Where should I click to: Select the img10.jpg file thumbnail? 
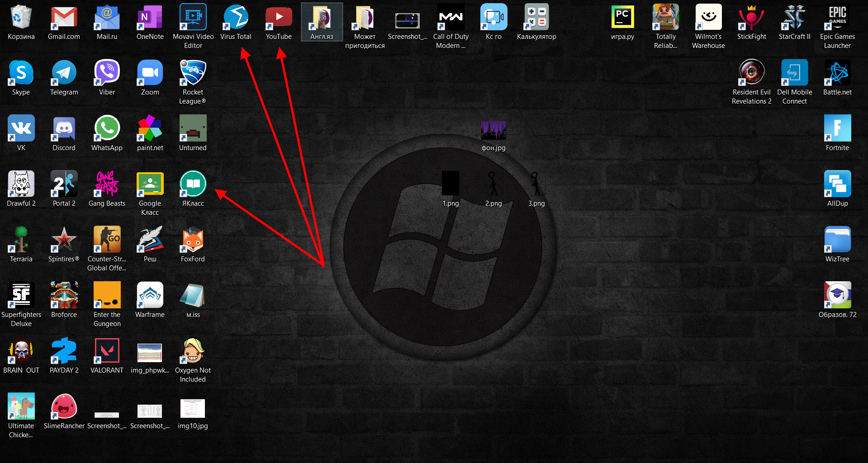pyautogui.click(x=193, y=408)
